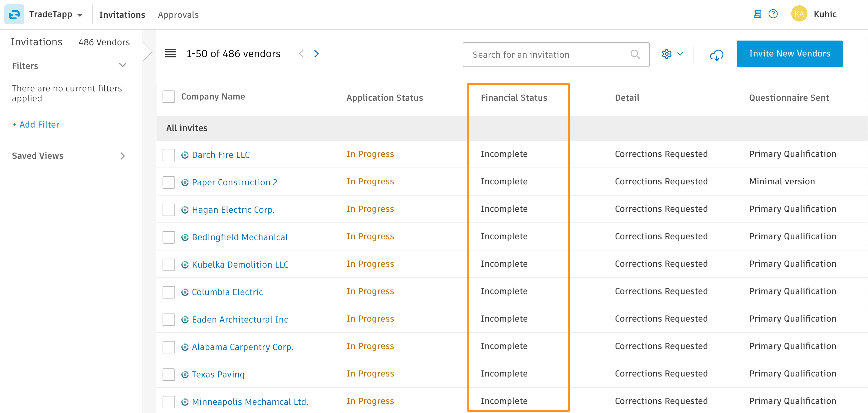Click the Kuhic username label
The image size is (868, 413).
tap(825, 14)
